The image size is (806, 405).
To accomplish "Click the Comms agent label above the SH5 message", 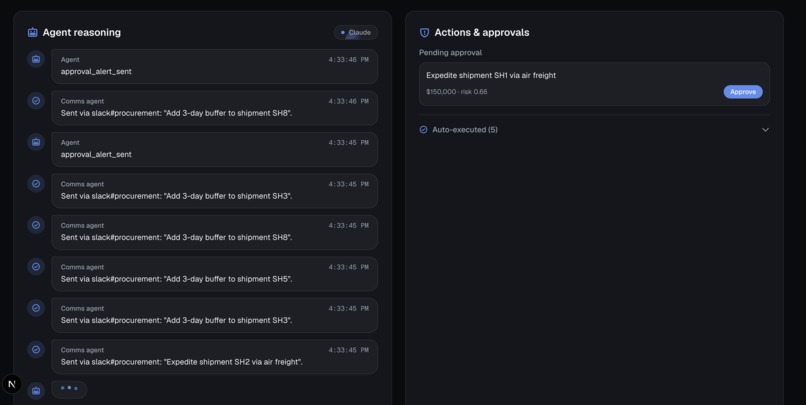I will pos(82,267).
